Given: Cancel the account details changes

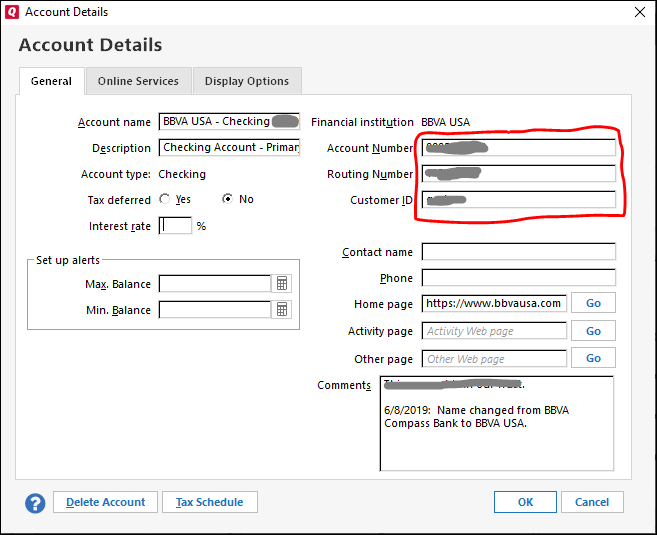Looking at the screenshot, I should pos(592,502).
